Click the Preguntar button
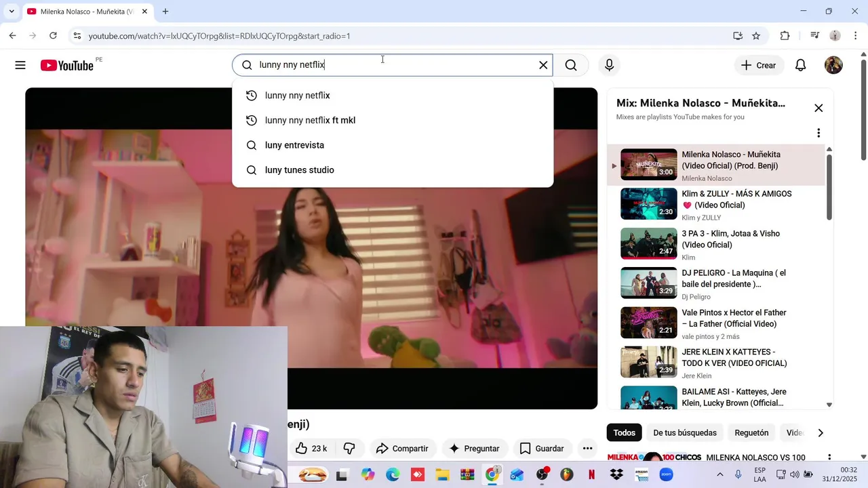868x488 pixels. click(x=474, y=449)
